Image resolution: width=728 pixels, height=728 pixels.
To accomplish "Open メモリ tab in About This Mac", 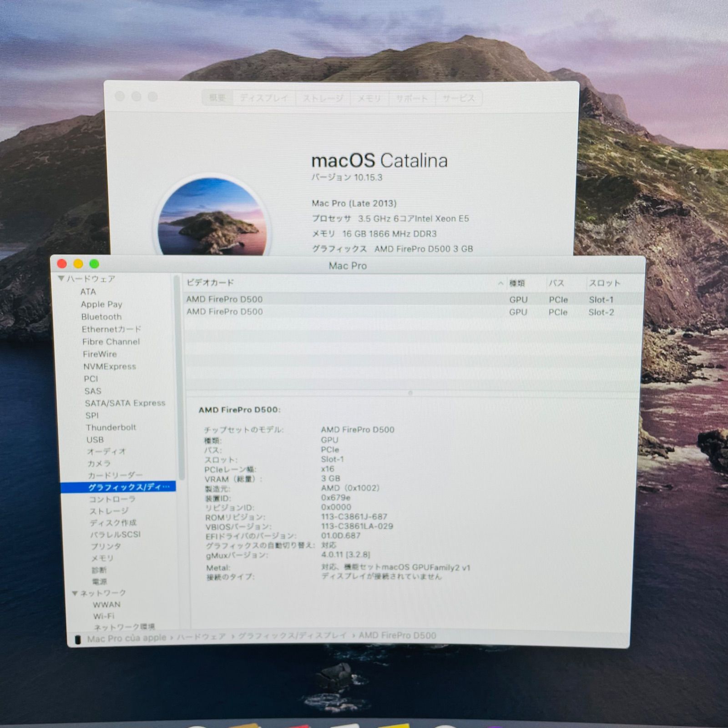I will point(369,98).
